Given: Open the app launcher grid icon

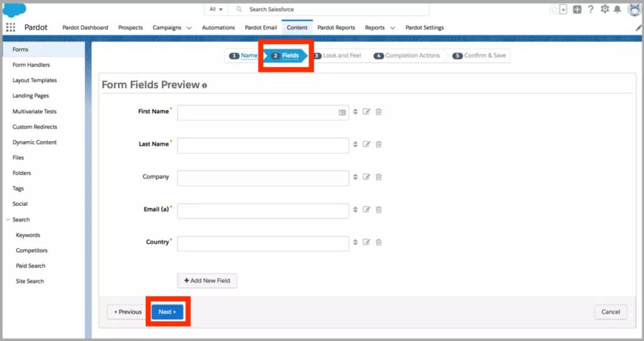Looking at the screenshot, I should (11, 28).
